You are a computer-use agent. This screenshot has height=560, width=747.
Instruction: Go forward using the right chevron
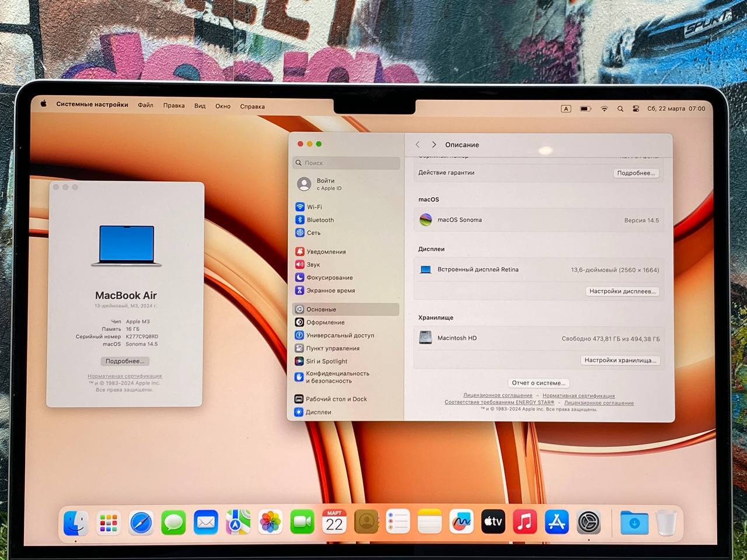[434, 145]
